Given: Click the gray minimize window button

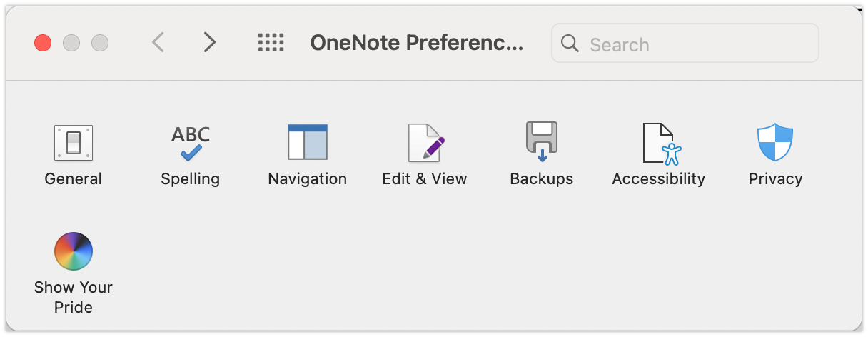Looking at the screenshot, I should click(71, 43).
